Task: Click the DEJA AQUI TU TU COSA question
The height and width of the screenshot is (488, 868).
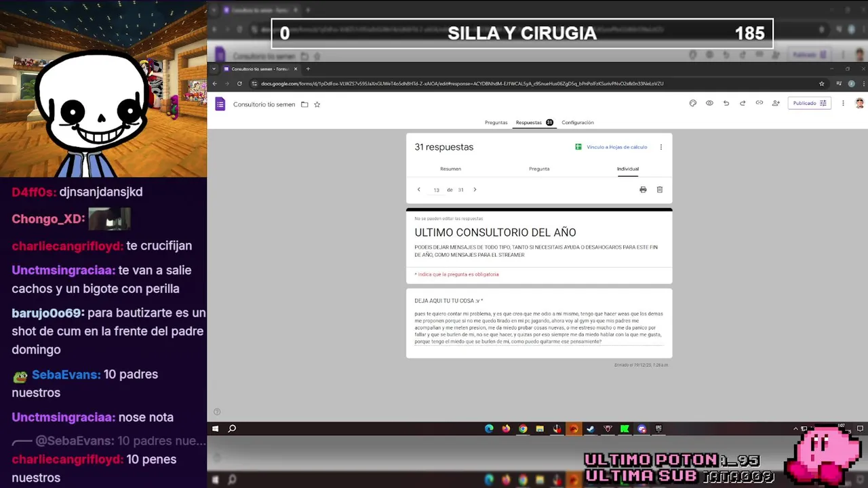Action: coord(448,301)
